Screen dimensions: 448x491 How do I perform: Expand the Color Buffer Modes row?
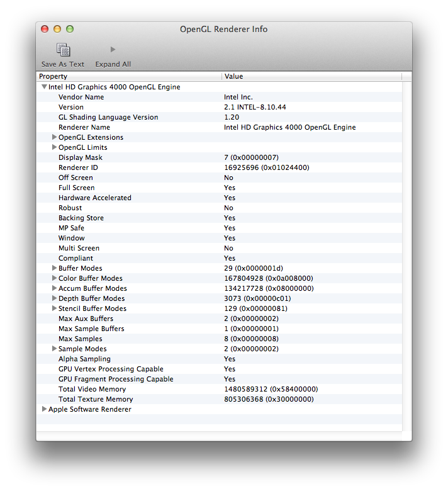[54, 278]
